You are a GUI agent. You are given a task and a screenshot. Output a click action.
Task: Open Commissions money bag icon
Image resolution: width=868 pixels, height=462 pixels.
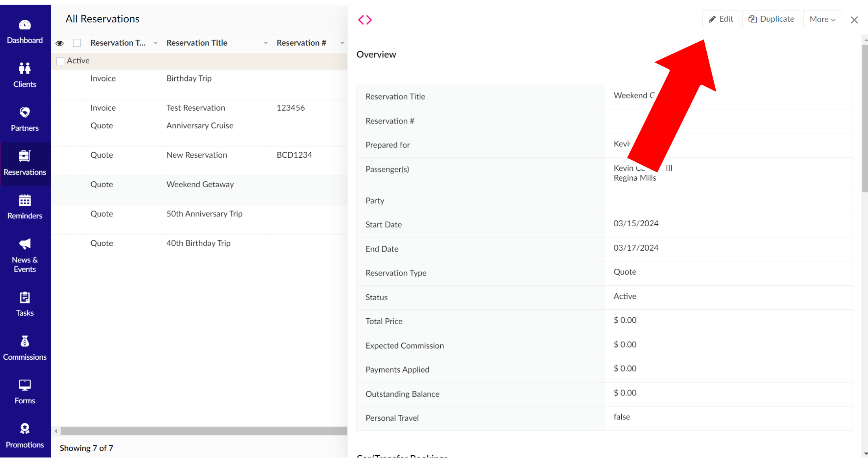pyautogui.click(x=25, y=342)
